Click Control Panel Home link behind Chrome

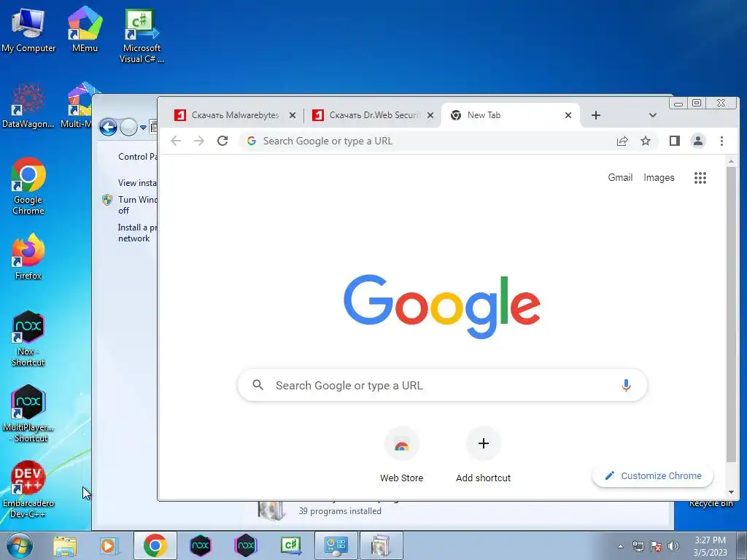138,157
